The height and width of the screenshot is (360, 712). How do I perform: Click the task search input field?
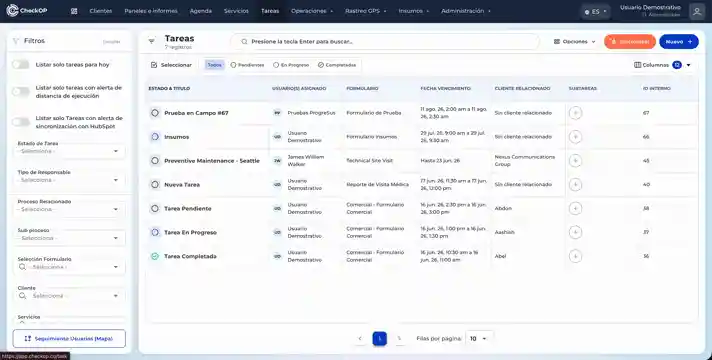click(385, 41)
